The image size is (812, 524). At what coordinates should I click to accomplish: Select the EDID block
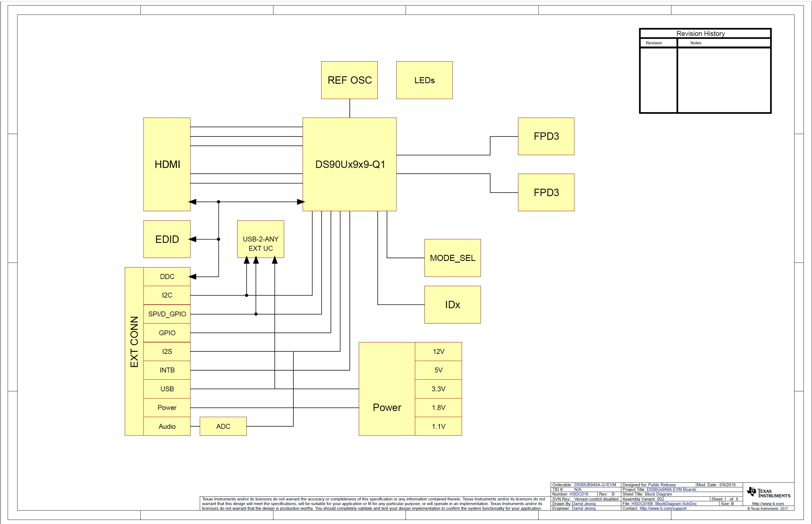click(167, 239)
